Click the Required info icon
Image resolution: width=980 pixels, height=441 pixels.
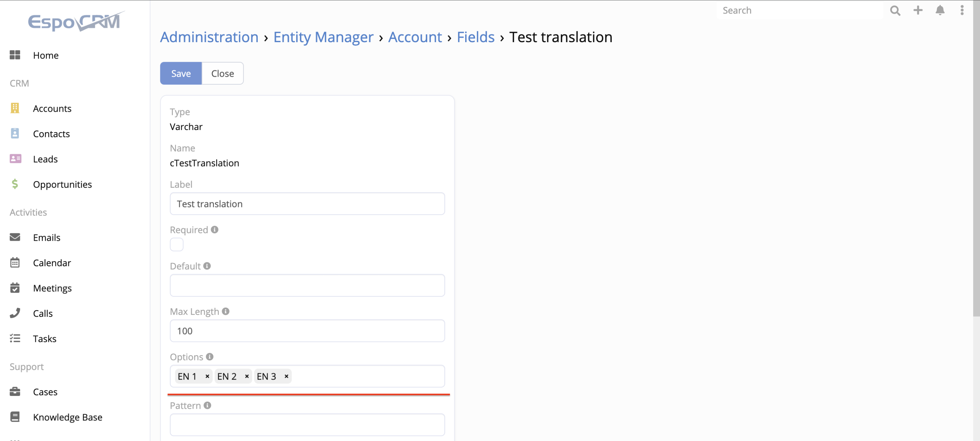[215, 229]
